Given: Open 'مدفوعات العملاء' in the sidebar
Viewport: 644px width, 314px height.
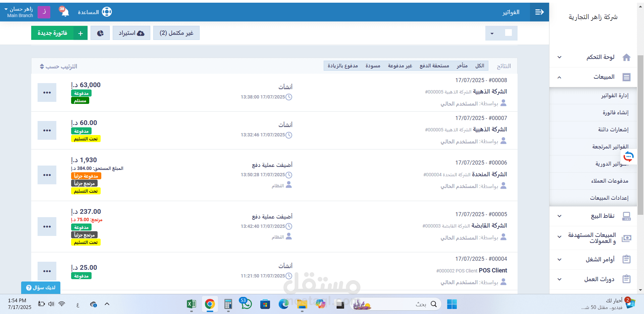Looking at the screenshot, I should [x=609, y=181].
